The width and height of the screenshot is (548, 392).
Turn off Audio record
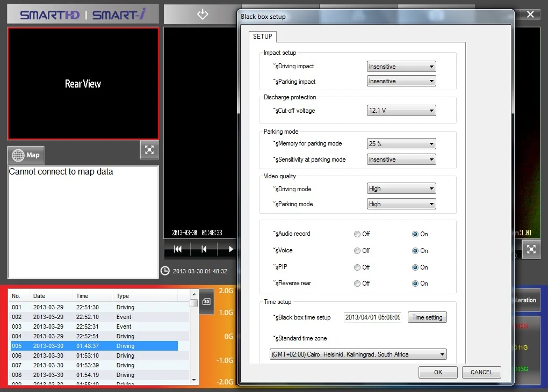coord(357,234)
